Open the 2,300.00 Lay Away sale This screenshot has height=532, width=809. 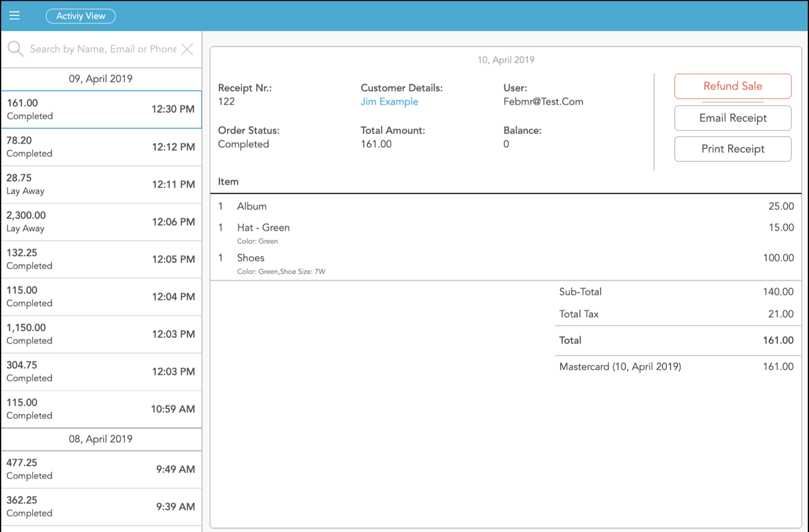click(x=101, y=221)
